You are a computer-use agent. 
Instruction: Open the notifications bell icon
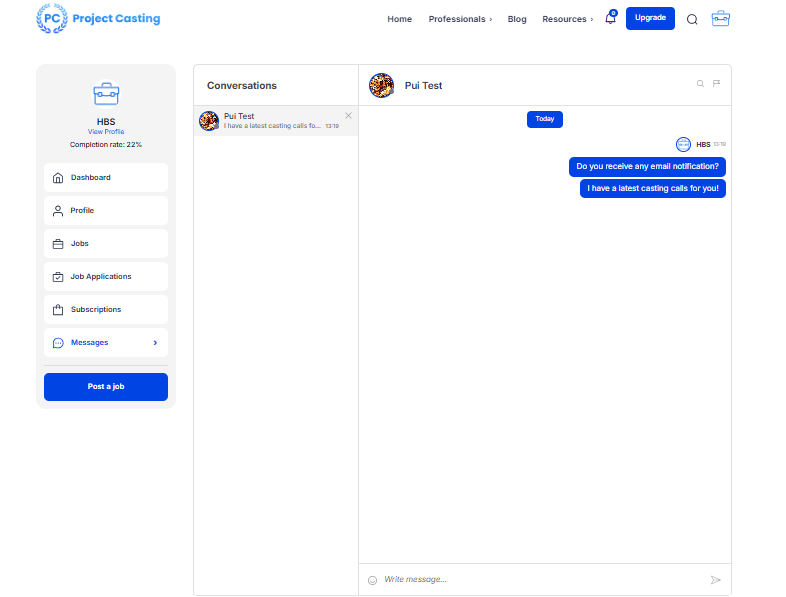click(x=610, y=19)
